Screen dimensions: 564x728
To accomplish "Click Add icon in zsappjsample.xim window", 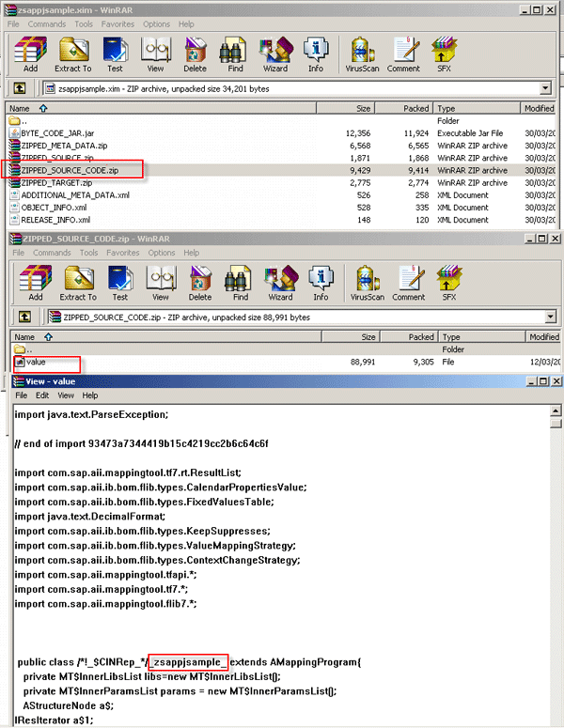I will click(30, 54).
